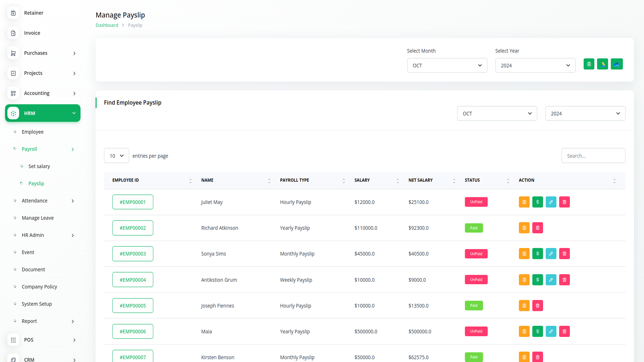The width and height of the screenshot is (644, 362).
Task: Click the #EMP00004 employee ID button
Action: coord(133,280)
